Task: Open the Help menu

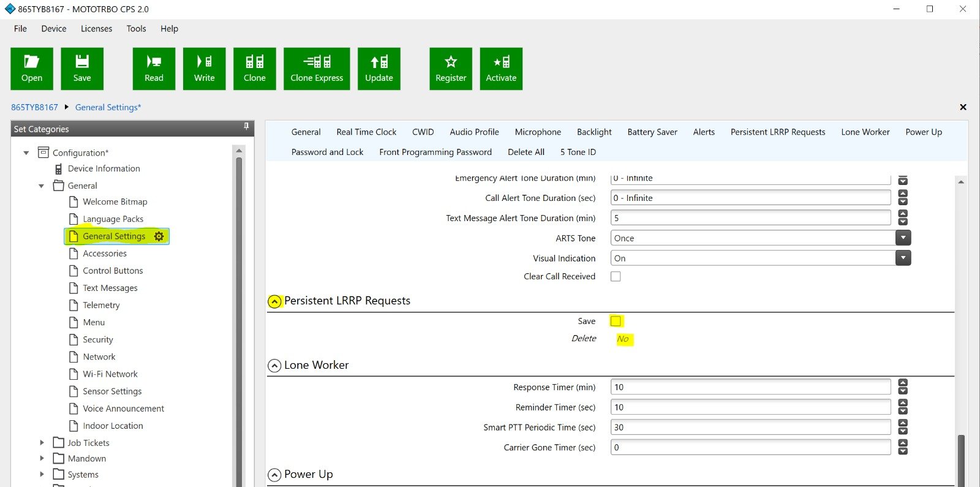Action: pos(169,29)
